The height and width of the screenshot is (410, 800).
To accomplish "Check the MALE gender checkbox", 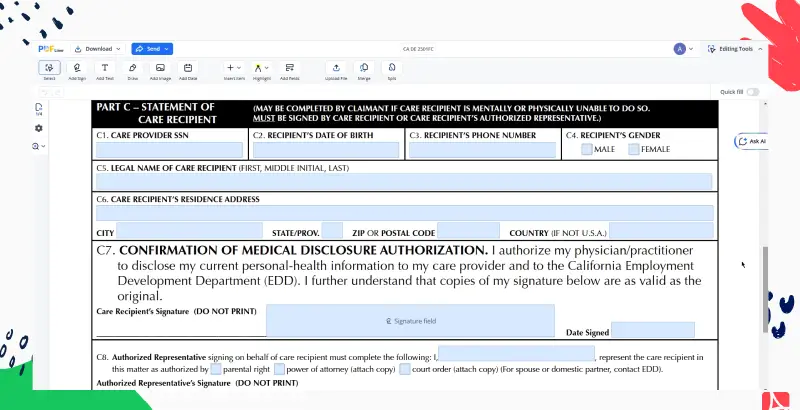I will tap(587, 149).
